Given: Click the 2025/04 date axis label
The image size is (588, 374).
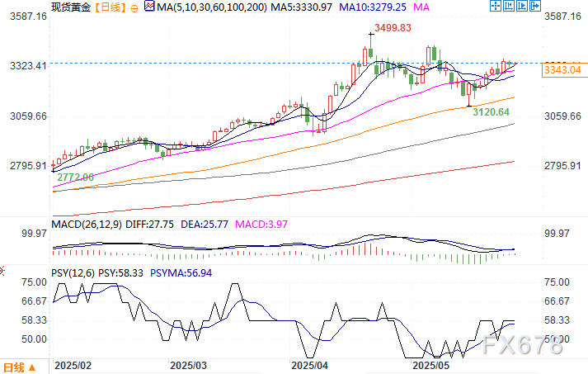Looking at the screenshot, I should (311, 364).
